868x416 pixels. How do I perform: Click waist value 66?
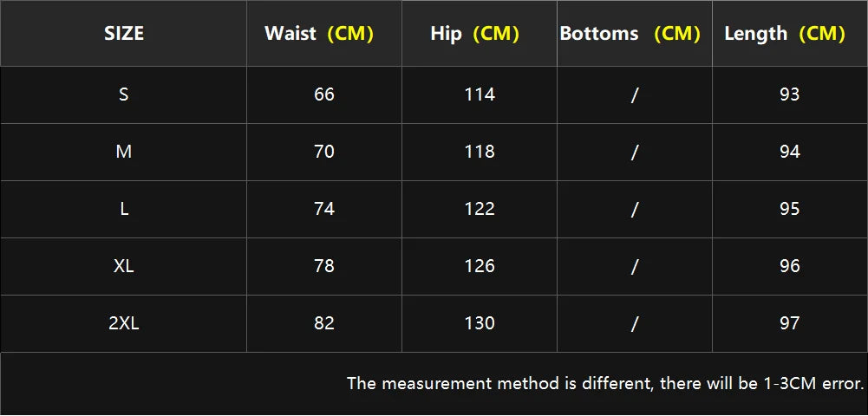pos(324,94)
